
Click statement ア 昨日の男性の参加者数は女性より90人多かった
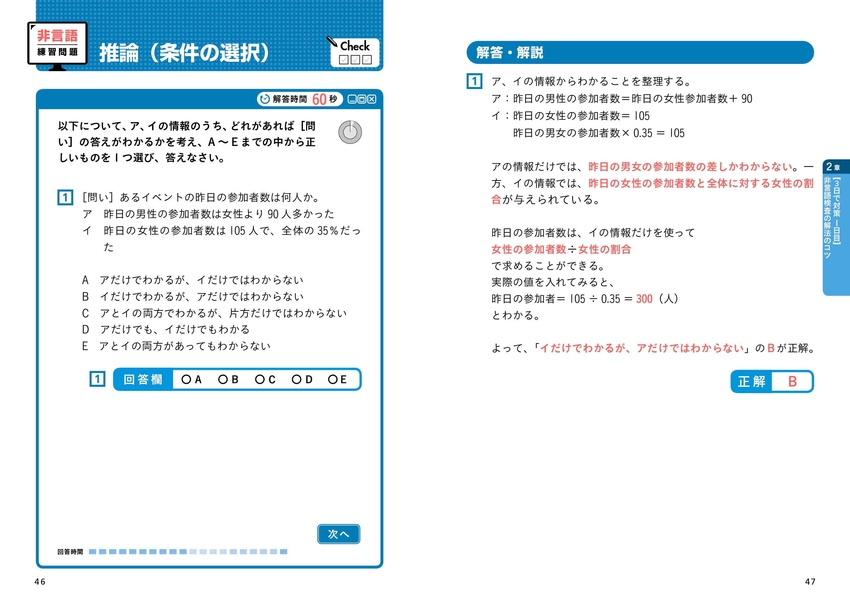point(208,214)
